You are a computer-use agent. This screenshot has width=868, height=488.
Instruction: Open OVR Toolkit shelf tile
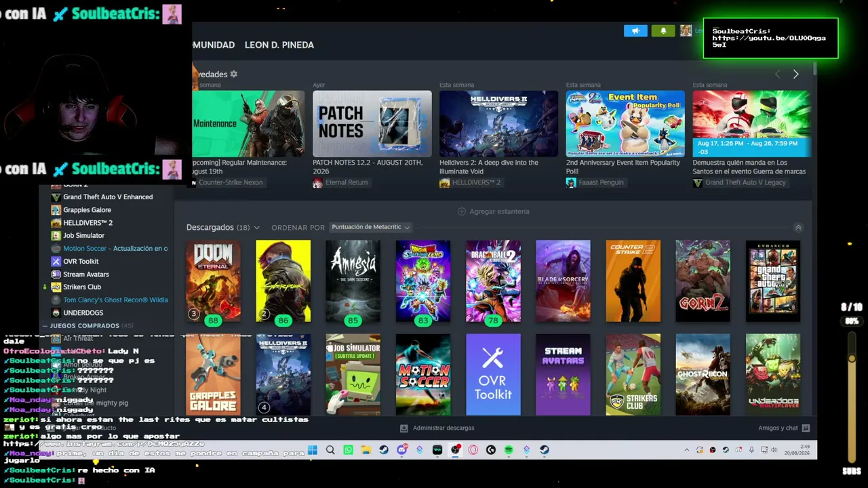[493, 374]
